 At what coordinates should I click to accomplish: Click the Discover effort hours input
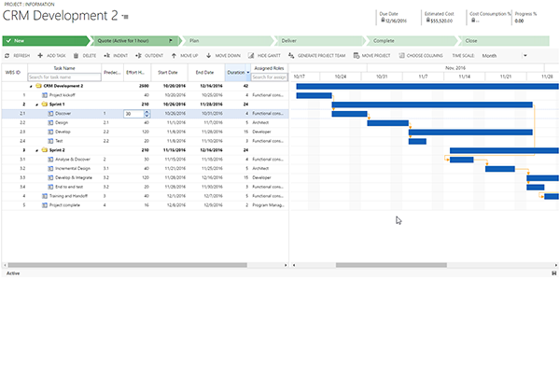pyautogui.click(x=133, y=114)
